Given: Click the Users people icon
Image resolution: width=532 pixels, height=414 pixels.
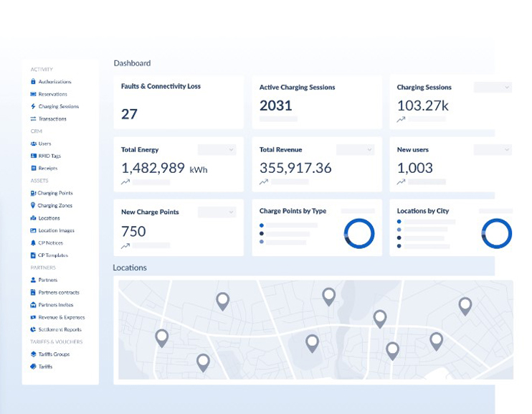Looking at the screenshot, I should tap(33, 144).
